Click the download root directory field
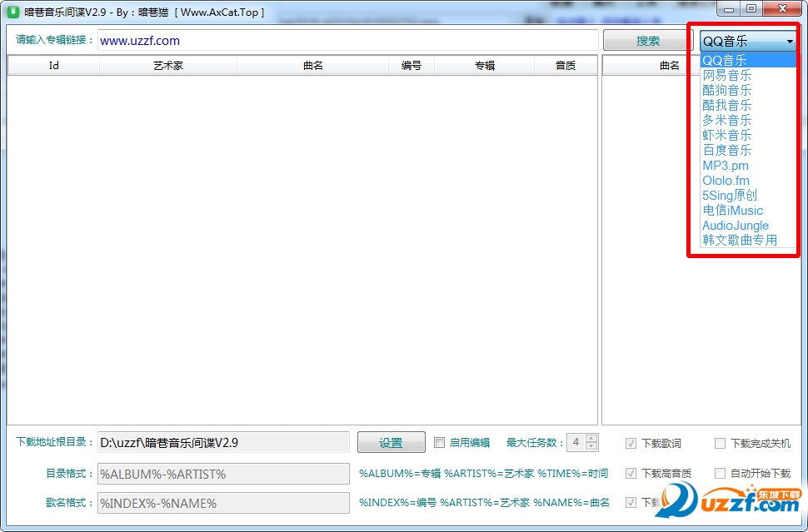808x532 pixels. [x=223, y=442]
